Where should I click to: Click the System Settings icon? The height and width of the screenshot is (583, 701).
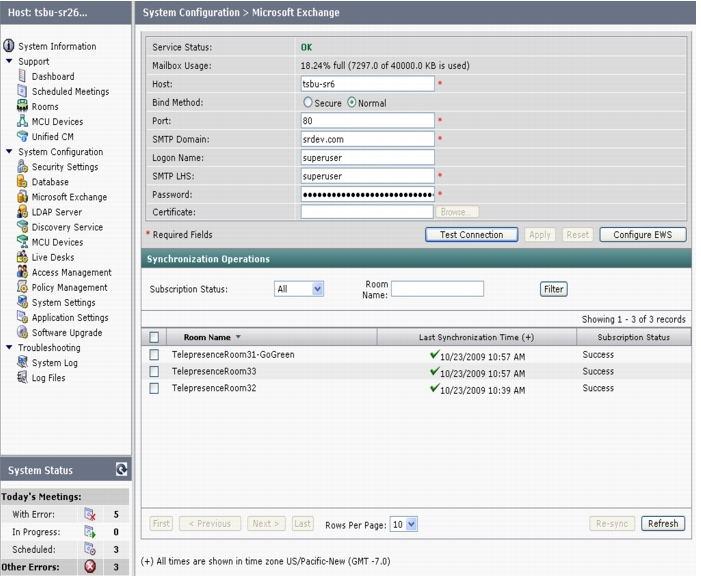tap(22, 302)
